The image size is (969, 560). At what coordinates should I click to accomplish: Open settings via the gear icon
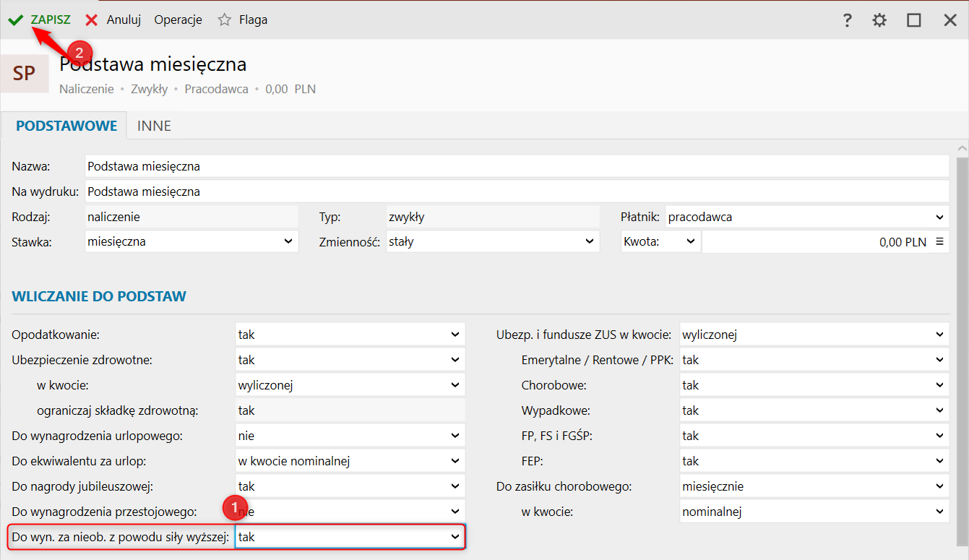879,20
